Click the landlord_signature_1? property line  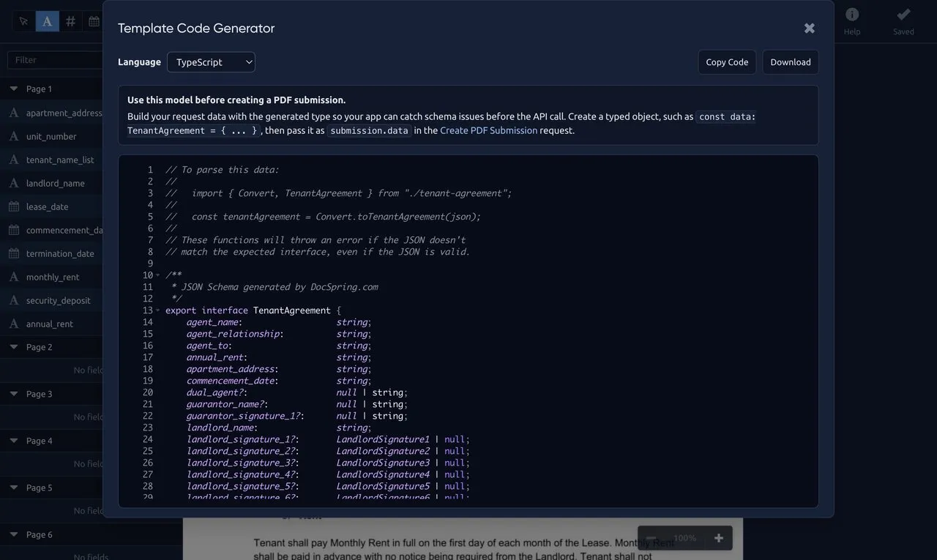[x=328, y=439]
